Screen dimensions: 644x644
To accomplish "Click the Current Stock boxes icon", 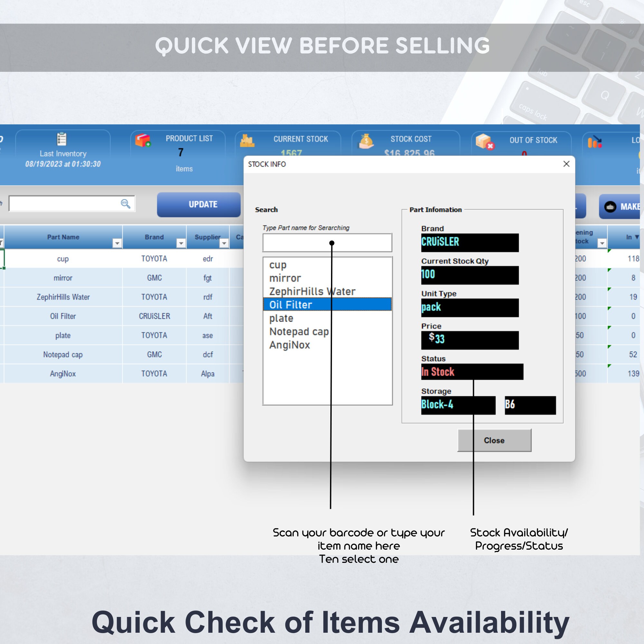I will coord(247,141).
